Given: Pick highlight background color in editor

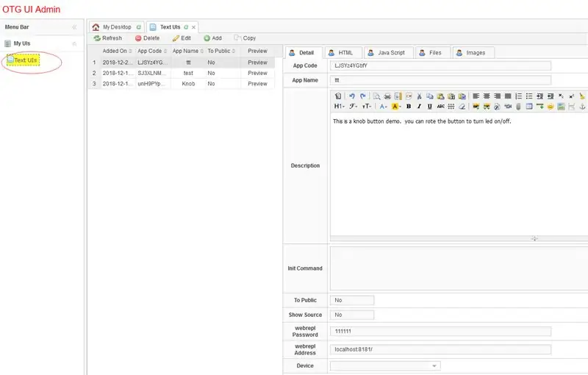Looking at the screenshot, I should [396, 107].
